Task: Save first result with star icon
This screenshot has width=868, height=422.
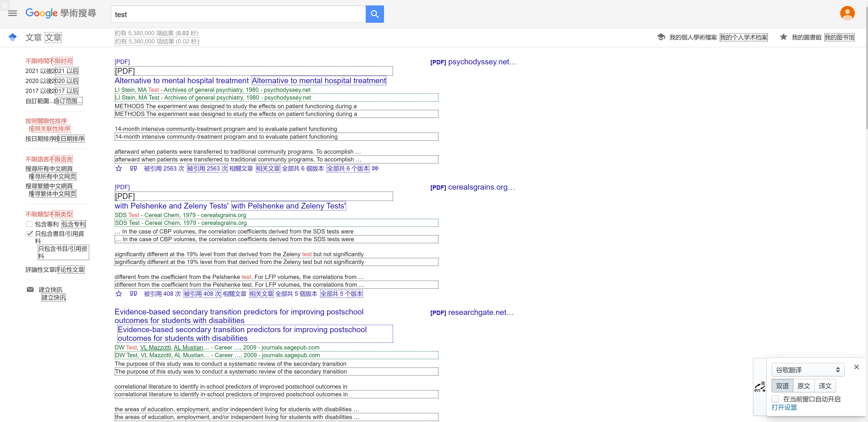Action: 119,168
